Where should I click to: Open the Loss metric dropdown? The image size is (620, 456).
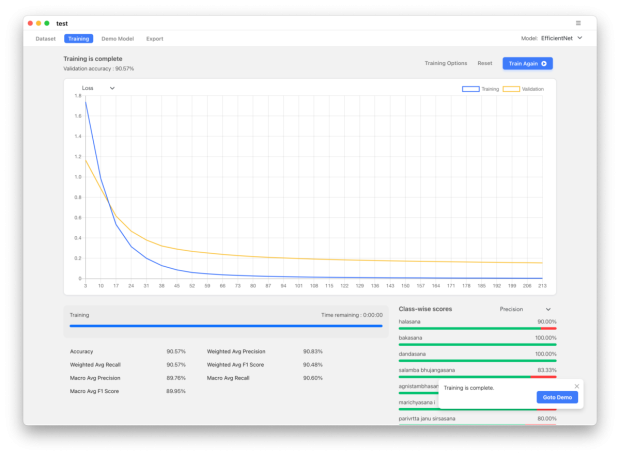point(98,88)
